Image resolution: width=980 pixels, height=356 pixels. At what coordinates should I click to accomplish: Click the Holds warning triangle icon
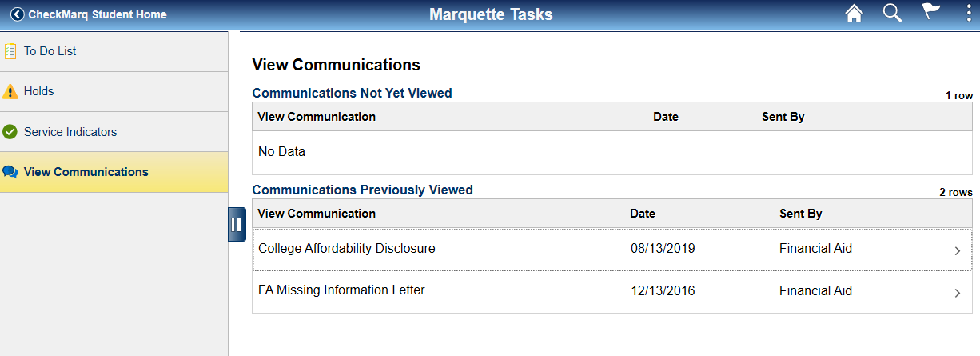tap(10, 92)
